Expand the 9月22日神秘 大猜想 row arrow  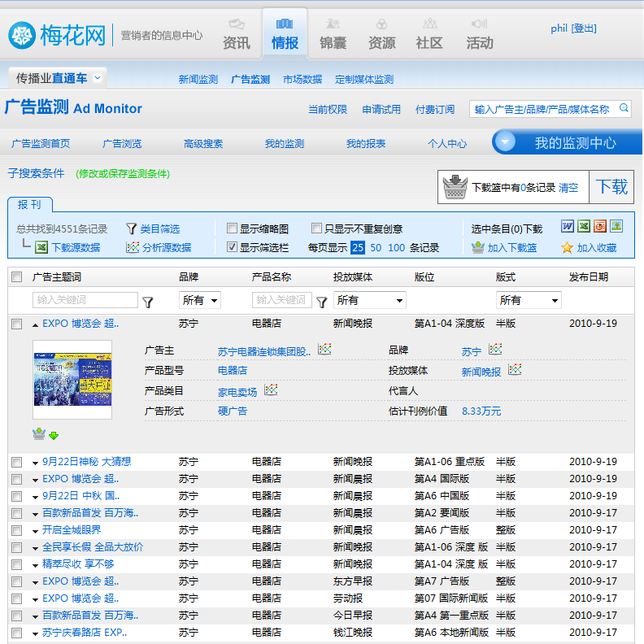tap(35, 463)
